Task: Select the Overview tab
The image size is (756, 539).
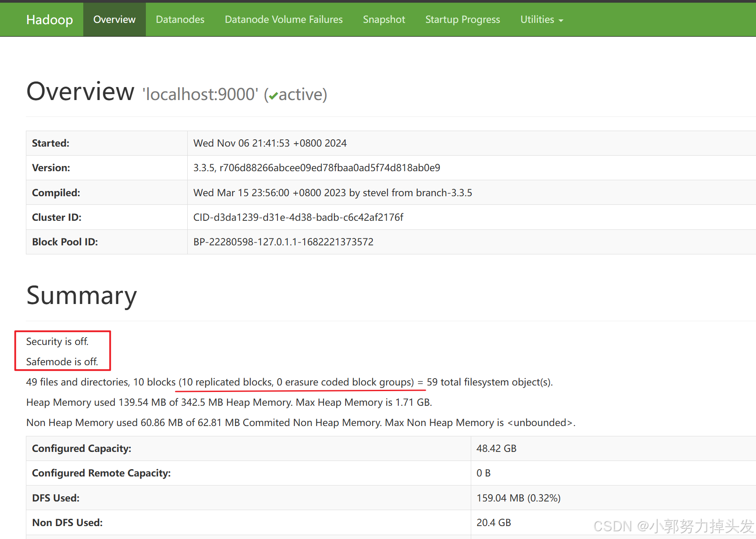Action: (x=114, y=19)
